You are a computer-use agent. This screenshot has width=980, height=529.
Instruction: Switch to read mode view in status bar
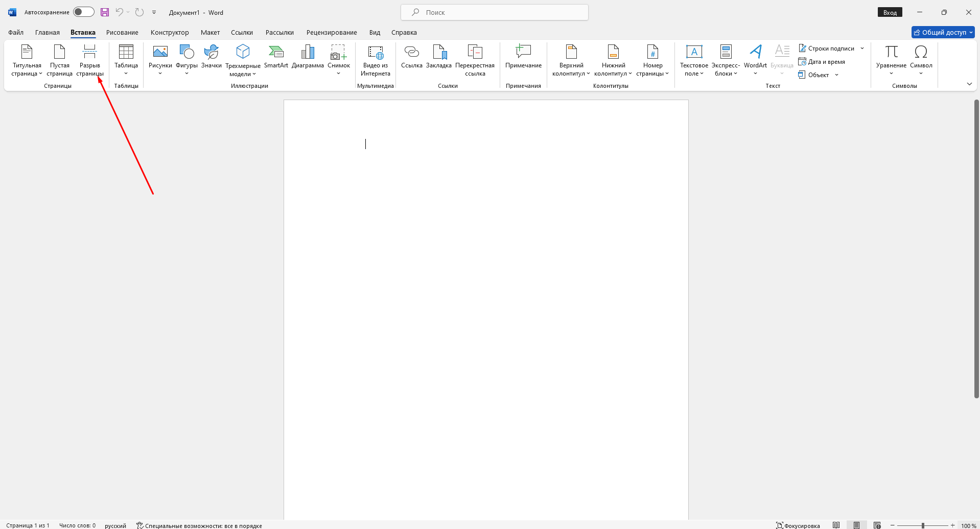pyautogui.click(x=836, y=525)
